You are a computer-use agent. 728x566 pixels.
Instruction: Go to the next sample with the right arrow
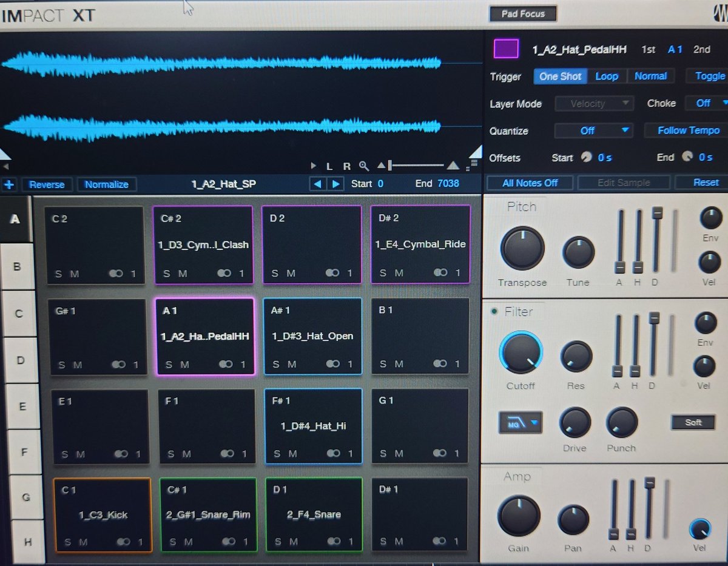[335, 184]
